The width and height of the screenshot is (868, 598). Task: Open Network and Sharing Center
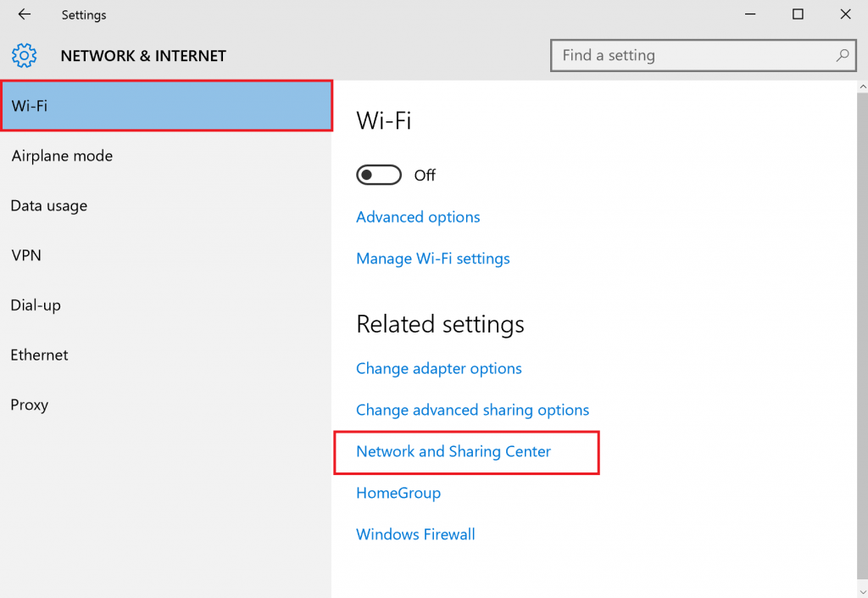click(453, 451)
